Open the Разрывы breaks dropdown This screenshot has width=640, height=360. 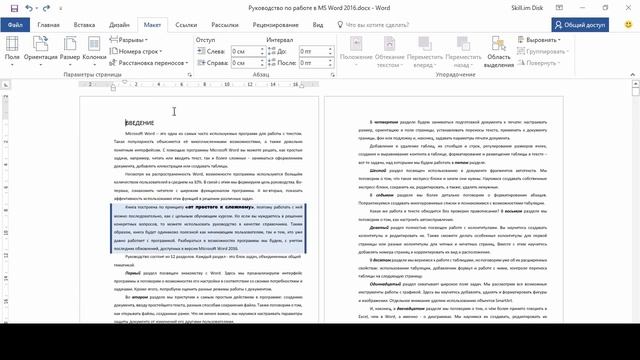click(x=129, y=40)
